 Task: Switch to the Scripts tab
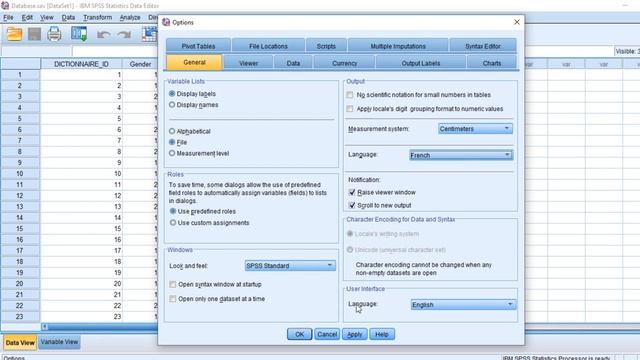326,46
